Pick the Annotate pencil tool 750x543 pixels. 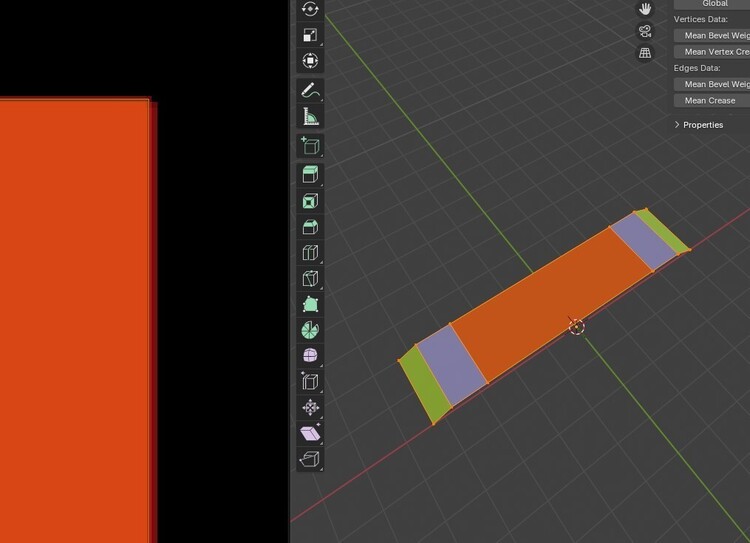point(310,91)
